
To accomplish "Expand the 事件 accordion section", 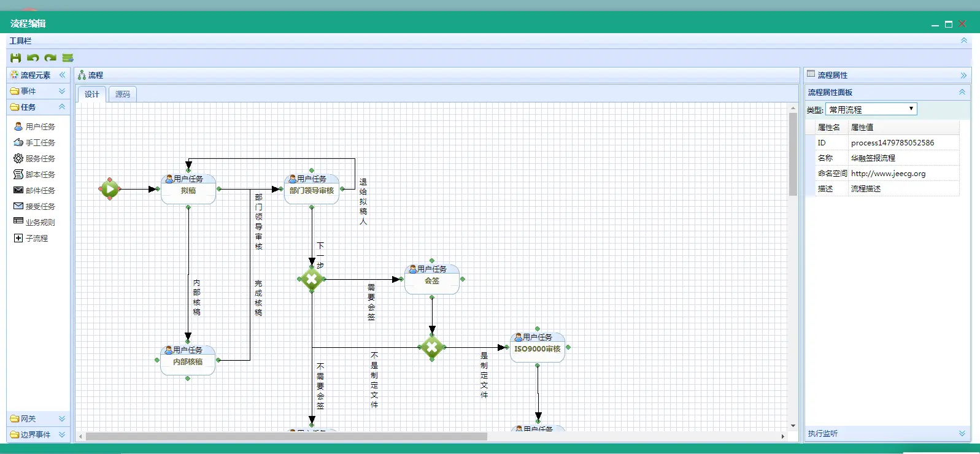I will click(62, 91).
